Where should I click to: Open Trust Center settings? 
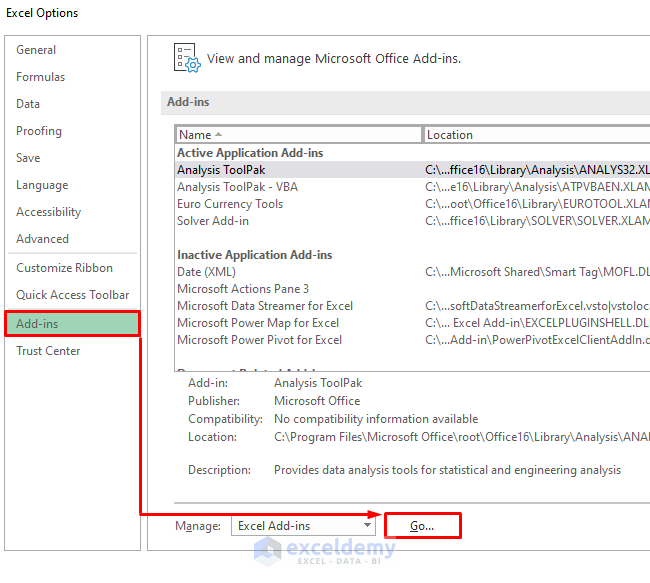48,351
